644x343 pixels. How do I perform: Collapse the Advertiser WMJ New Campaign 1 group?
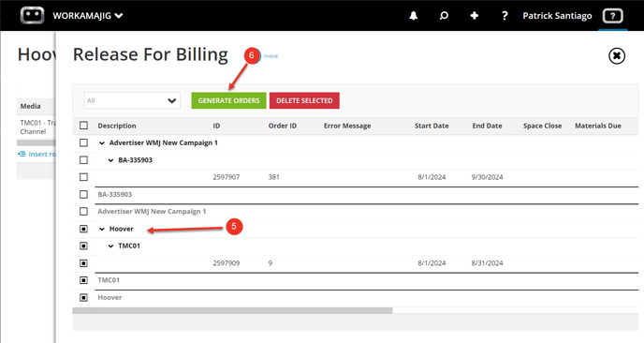click(x=102, y=143)
